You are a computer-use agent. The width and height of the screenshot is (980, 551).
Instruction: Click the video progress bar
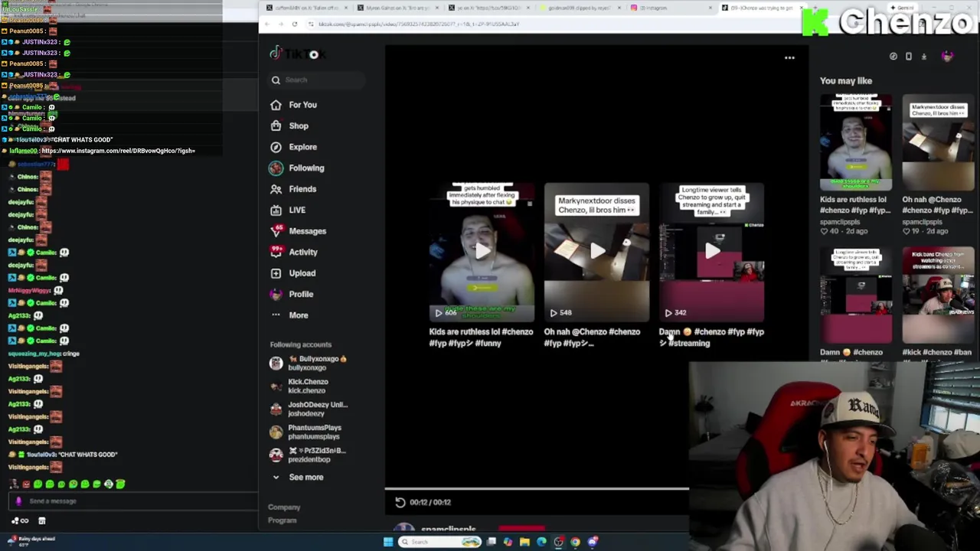[537, 488]
